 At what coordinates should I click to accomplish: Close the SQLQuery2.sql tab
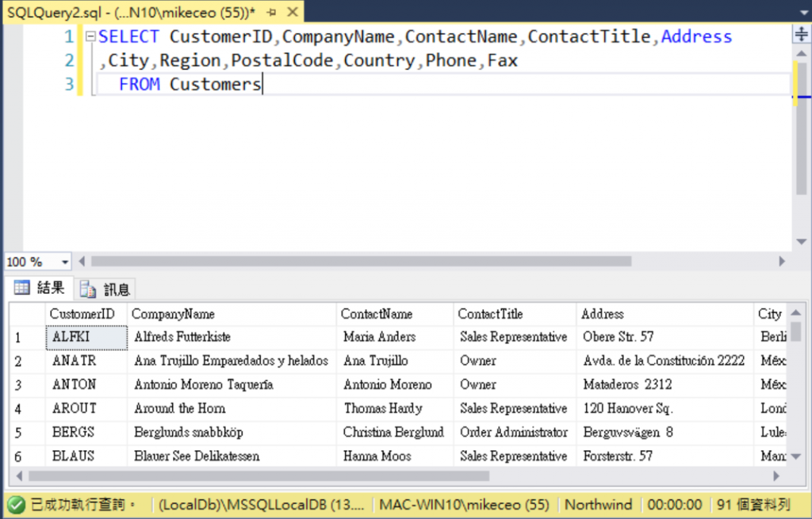(x=293, y=12)
